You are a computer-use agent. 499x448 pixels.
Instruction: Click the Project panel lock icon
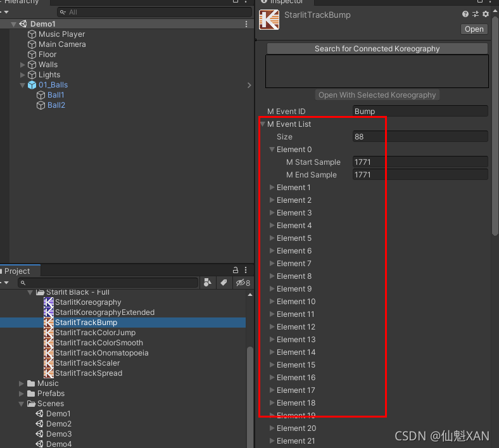(x=236, y=270)
